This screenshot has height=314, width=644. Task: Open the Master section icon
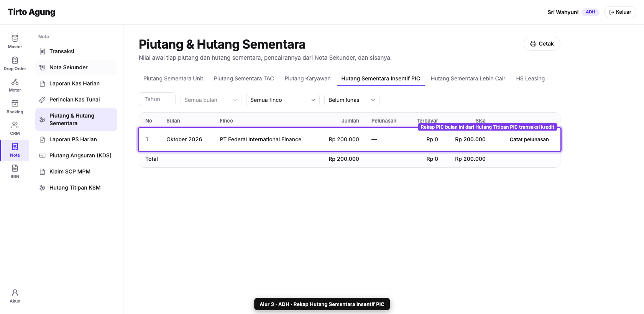tap(15, 38)
